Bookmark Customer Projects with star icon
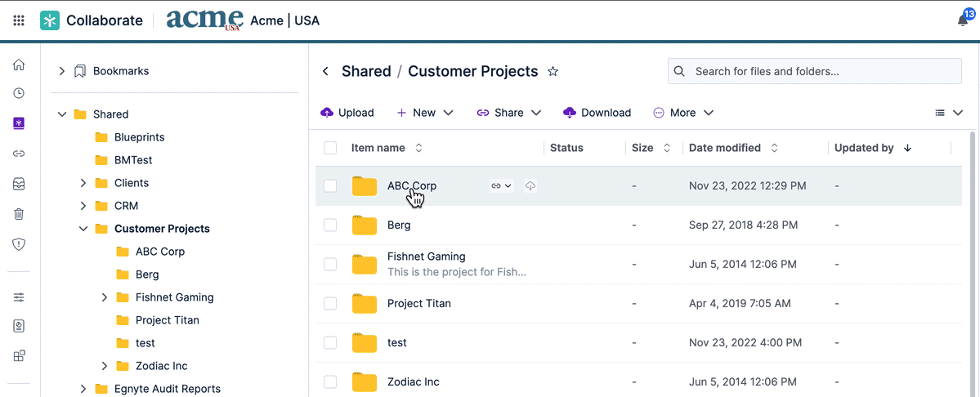Image resolution: width=980 pixels, height=397 pixels. 553,71
